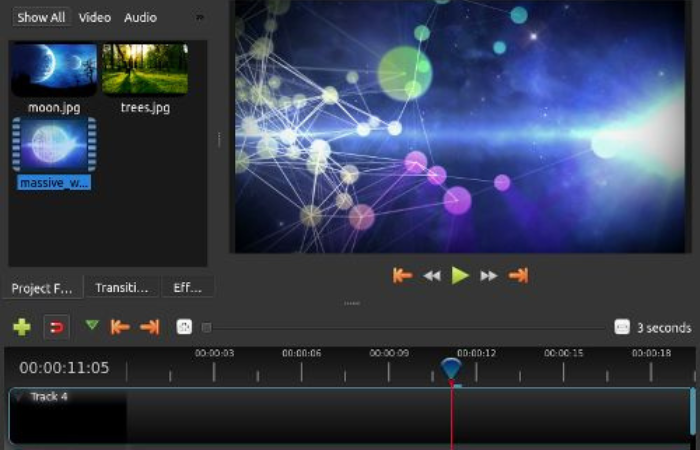The image size is (700, 450).
Task: Expand the hidden filter toolbar overflow chevron
Action: pos(199,18)
